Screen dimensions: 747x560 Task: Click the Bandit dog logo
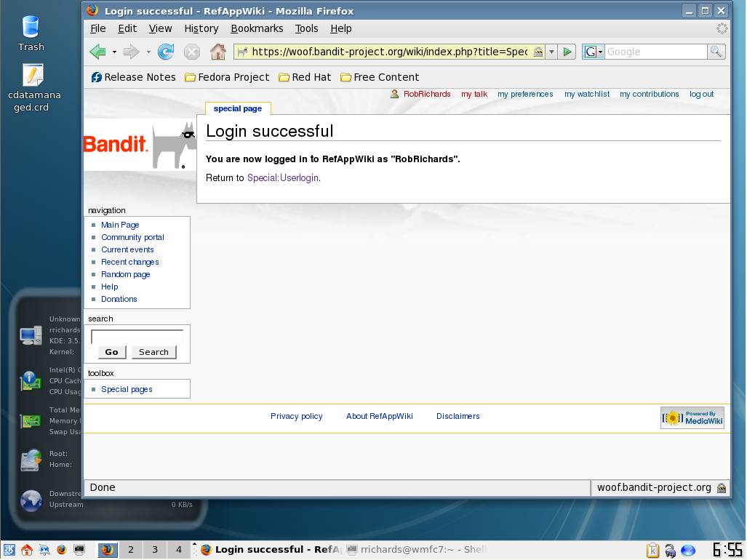coord(140,145)
